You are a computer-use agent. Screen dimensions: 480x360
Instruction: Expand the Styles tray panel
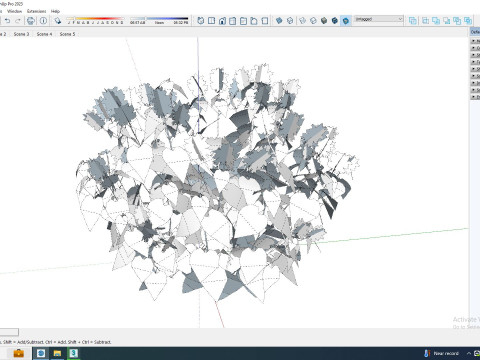(475, 55)
